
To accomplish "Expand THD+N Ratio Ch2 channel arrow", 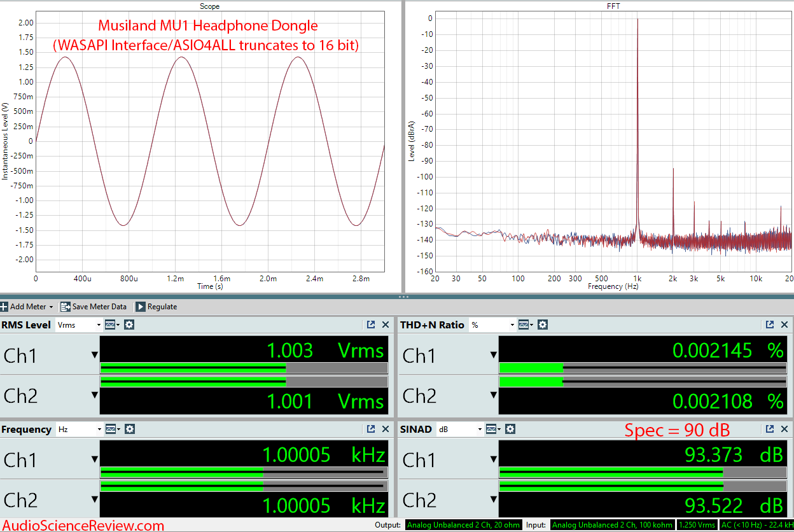I will pos(494,395).
